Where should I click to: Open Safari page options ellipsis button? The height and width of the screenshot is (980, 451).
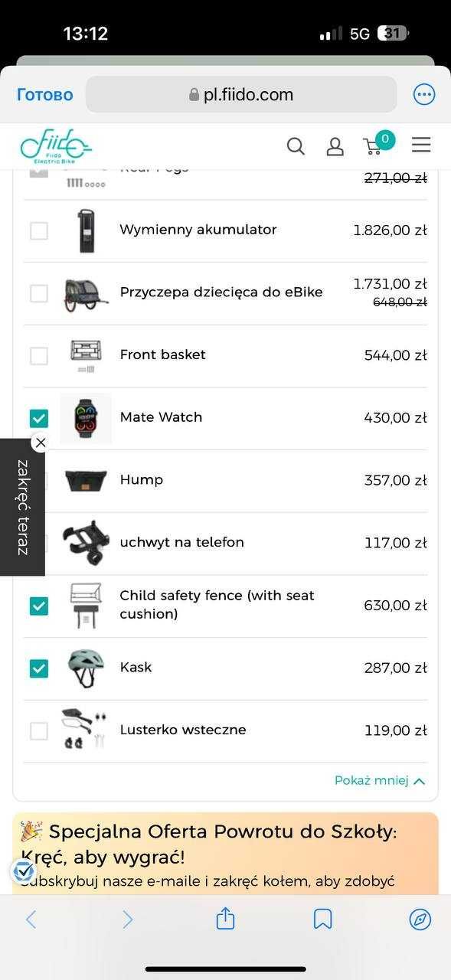(424, 94)
